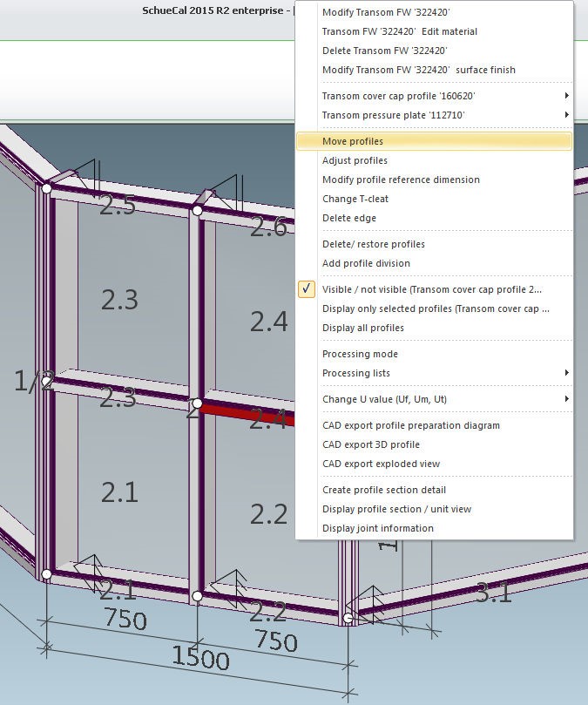The height and width of the screenshot is (705, 588).
Task: Expand 'Transom cover cap profile' submenu arrow
Action: [x=567, y=96]
